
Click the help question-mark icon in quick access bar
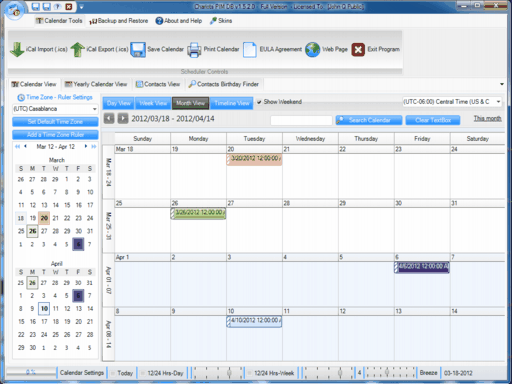click(57, 7)
